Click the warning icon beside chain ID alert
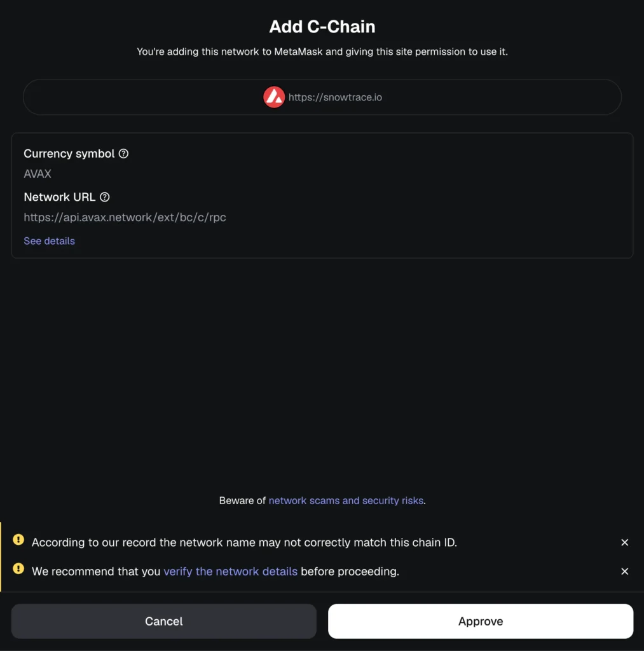The height and width of the screenshot is (651, 644). (x=18, y=541)
